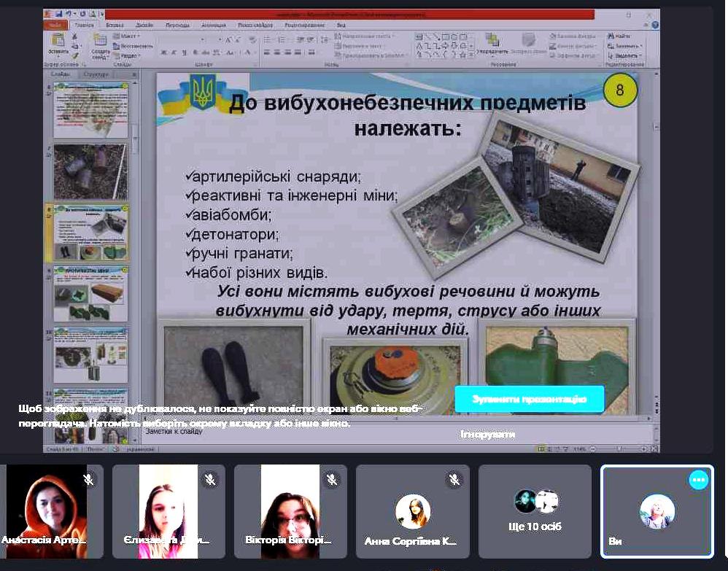Click the Ще 10 осіб participants tile
This screenshot has width=728, height=571.
point(535,510)
